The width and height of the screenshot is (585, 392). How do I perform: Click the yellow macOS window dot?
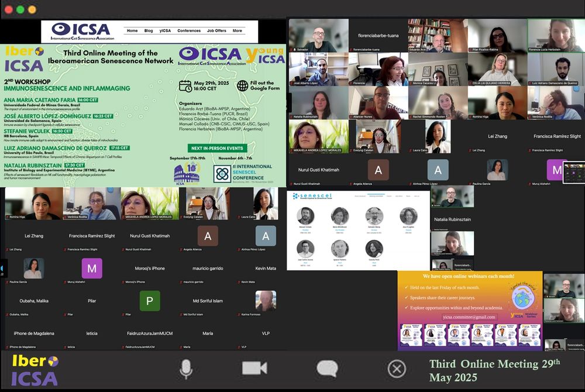click(x=32, y=10)
